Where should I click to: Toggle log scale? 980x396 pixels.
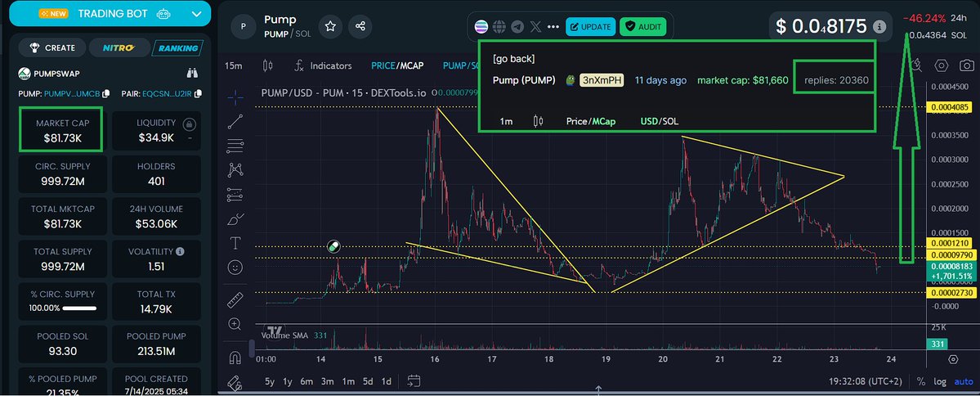tap(940, 381)
